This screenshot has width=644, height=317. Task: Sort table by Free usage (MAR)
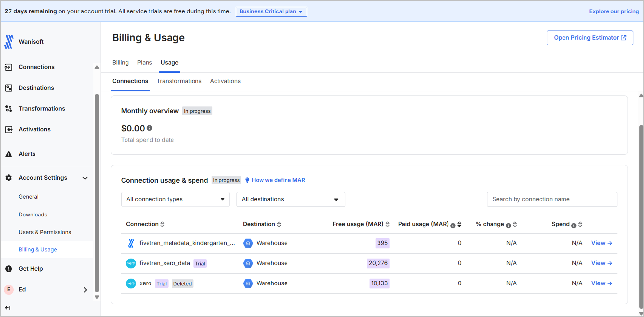pyautogui.click(x=387, y=224)
